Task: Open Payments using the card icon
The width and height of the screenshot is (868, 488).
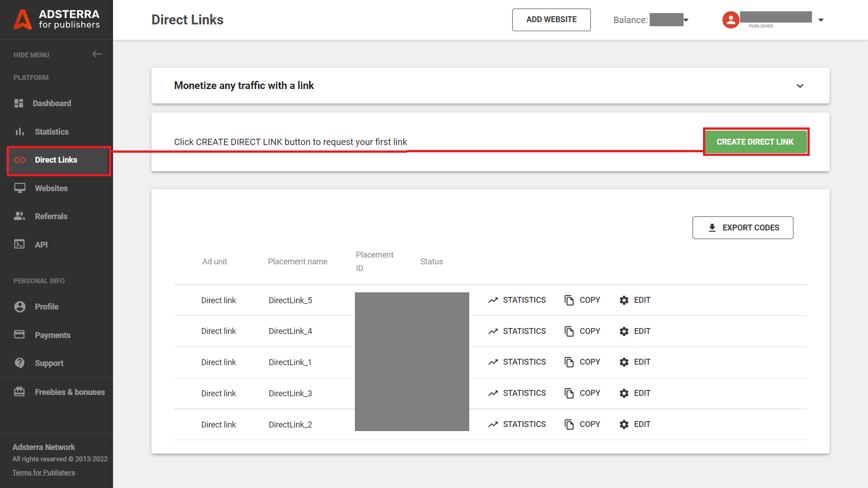Action: tap(19, 335)
